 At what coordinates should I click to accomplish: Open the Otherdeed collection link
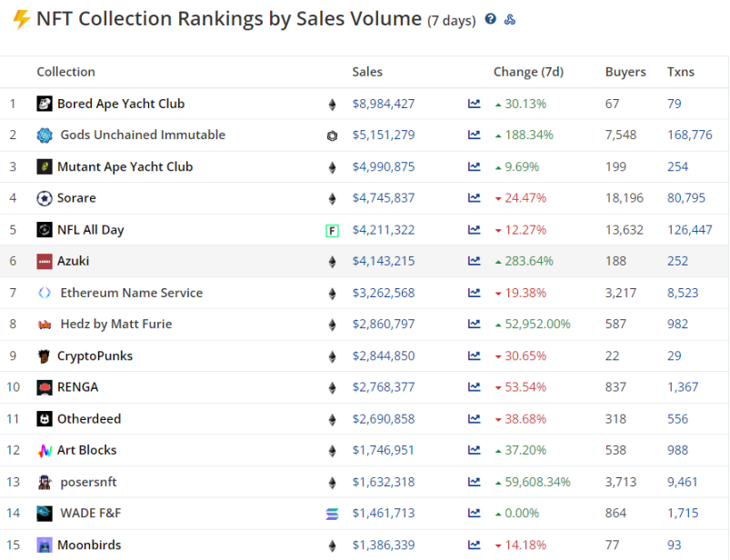[x=89, y=419]
